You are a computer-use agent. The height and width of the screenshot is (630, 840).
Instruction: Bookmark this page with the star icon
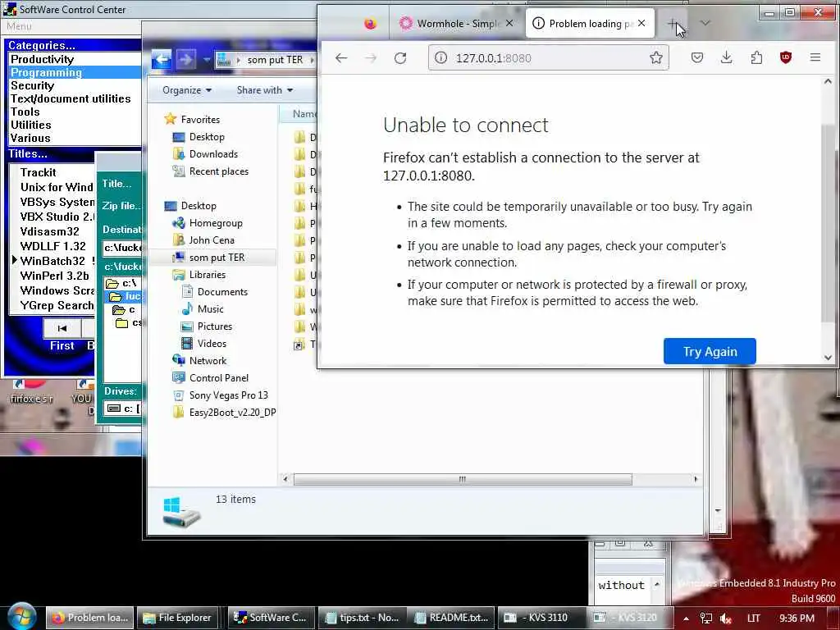coord(655,58)
